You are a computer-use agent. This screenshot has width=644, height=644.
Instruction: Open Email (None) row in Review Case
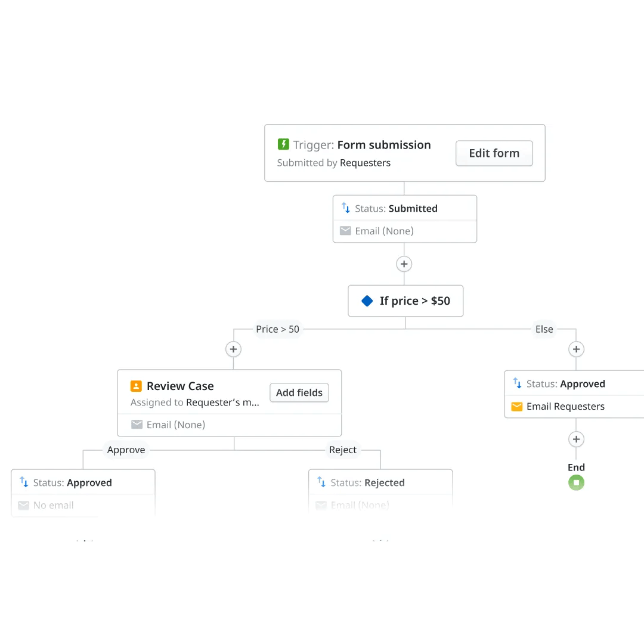(x=229, y=425)
